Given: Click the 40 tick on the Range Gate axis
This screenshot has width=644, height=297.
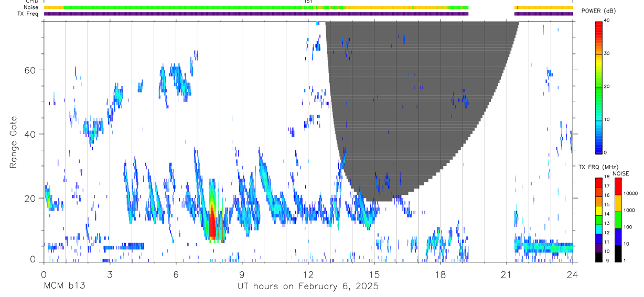Looking at the screenshot, I should click(30, 134).
